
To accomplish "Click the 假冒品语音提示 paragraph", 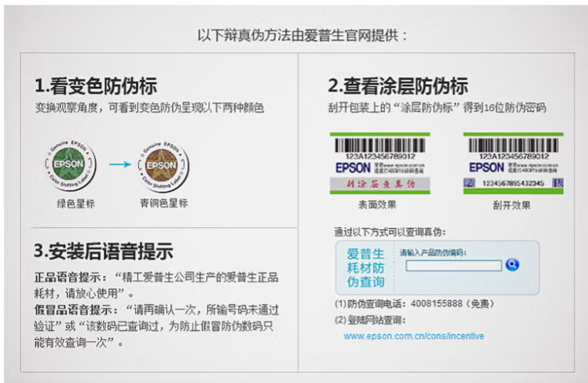I will click(x=157, y=326).
